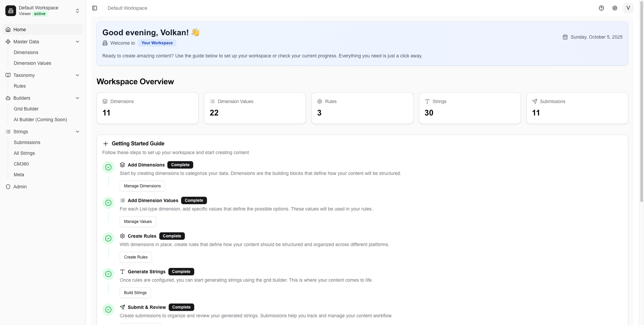Viewport: 644px width, 325px height.
Task: Select the Grid Builder sidebar item
Action: 26,108
